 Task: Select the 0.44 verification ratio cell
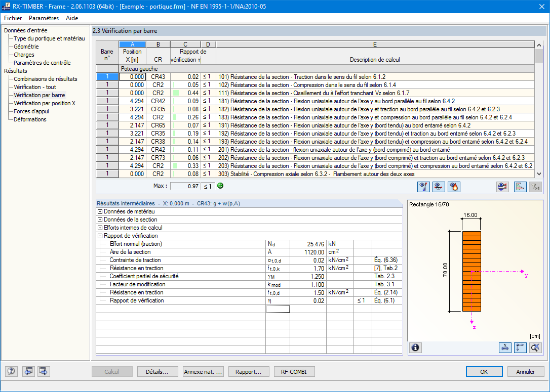click(x=185, y=93)
